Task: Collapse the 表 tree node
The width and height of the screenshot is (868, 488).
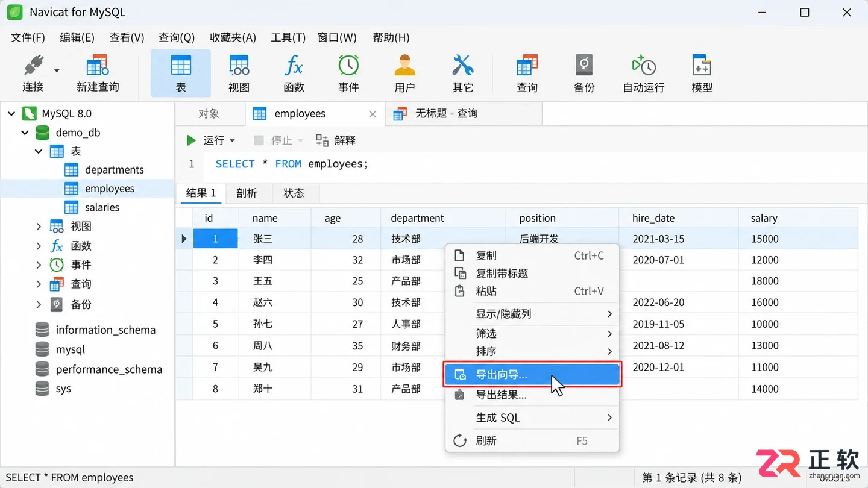Action: tap(39, 151)
